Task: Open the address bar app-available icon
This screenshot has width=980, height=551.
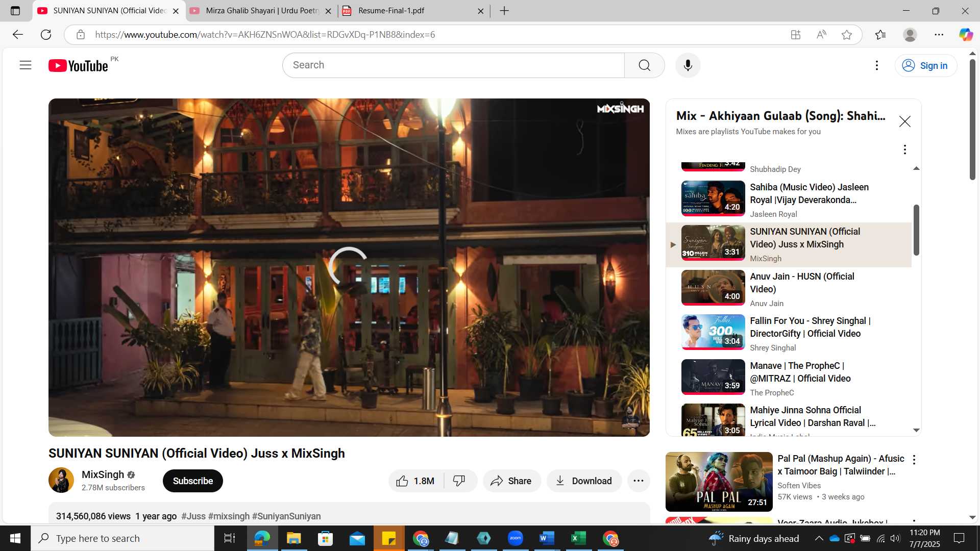Action: pos(795,35)
